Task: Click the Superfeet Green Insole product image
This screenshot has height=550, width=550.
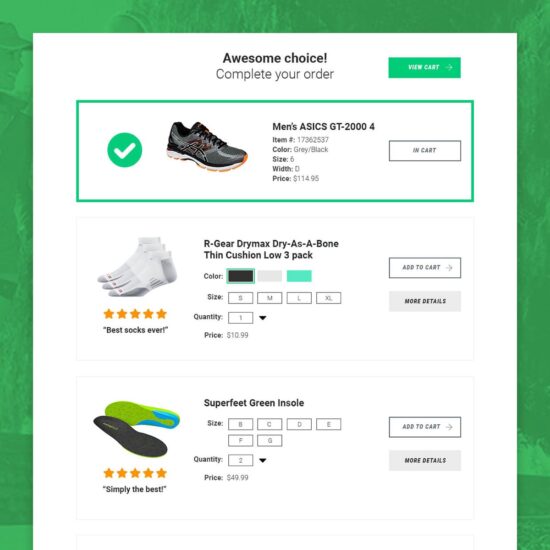Action: click(136, 429)
